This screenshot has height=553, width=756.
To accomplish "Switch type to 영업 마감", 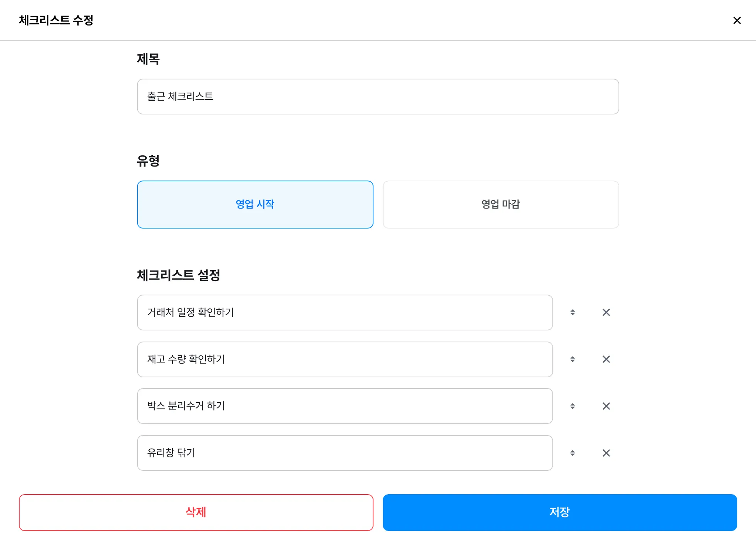I will [x=501, y=205].
